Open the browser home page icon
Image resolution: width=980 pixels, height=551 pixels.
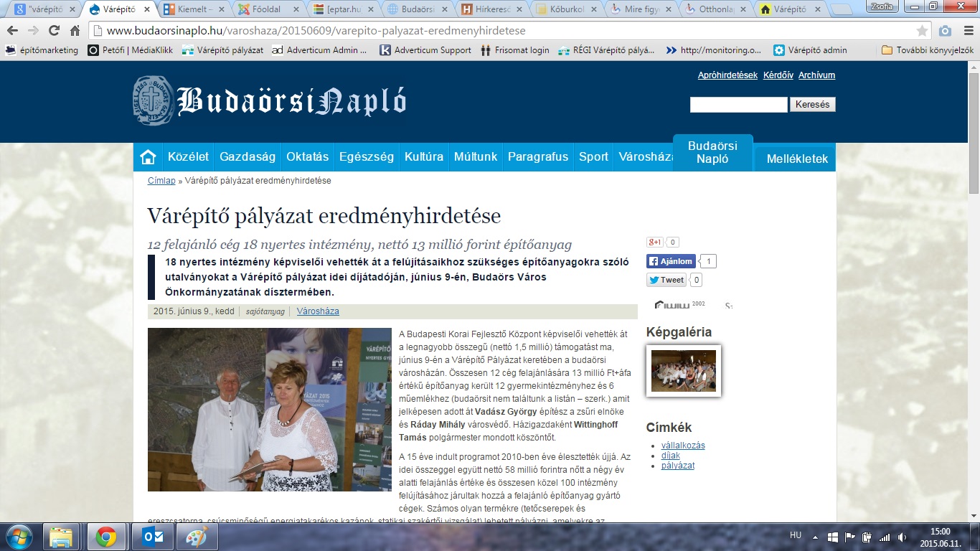(x=75, y=31)
